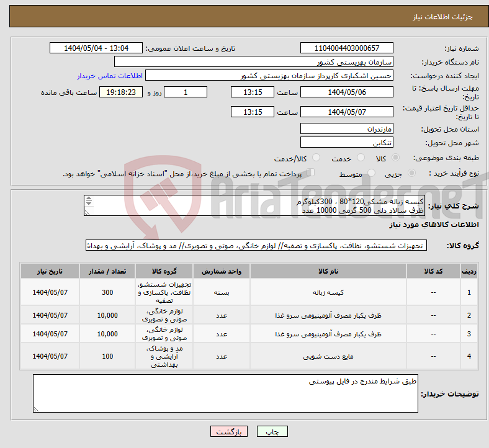489x448 pixels.
Task: Select the کالا/خدمت radio button
Action: pos(316,158)
